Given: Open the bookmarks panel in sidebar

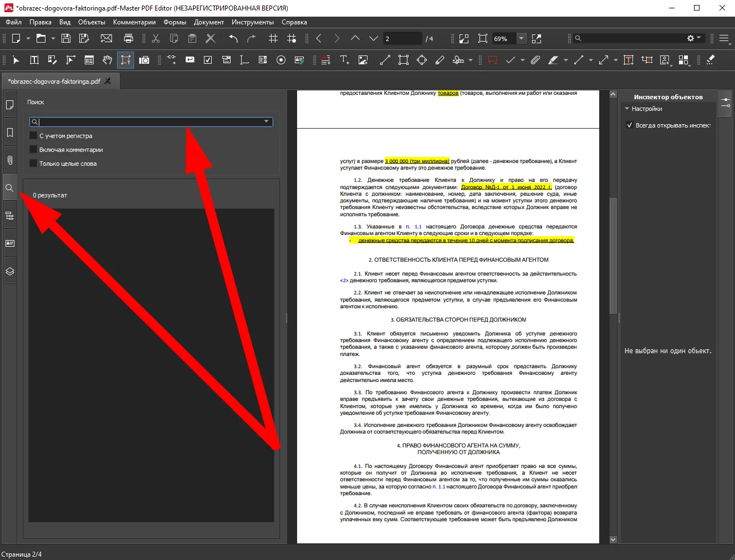Looking at the screenshot, I should pyautogui.click(x=9, y=133).
